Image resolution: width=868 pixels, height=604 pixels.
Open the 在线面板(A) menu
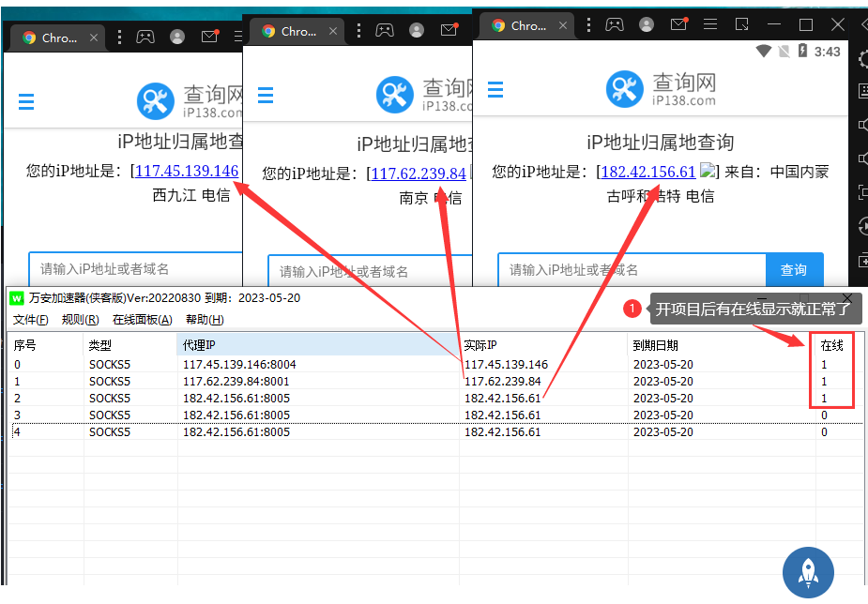[143, 320]
